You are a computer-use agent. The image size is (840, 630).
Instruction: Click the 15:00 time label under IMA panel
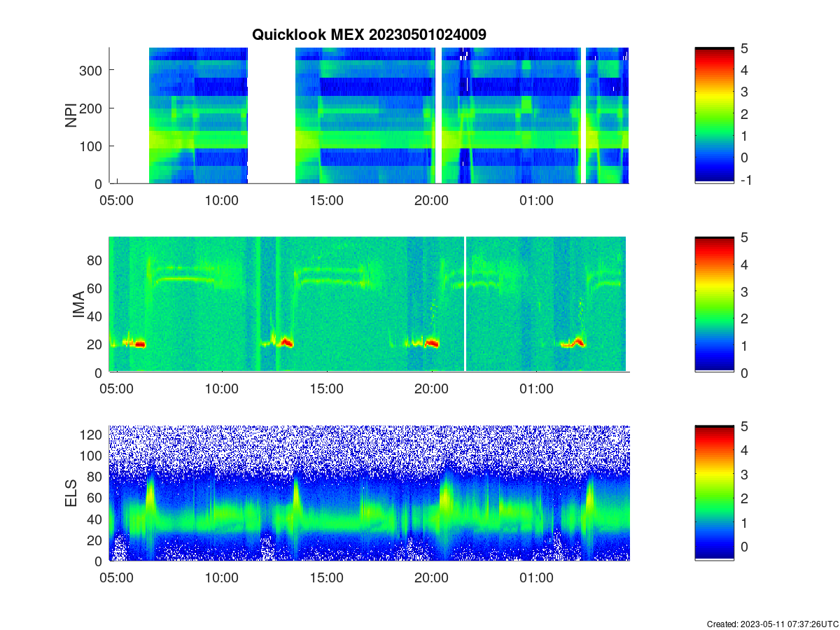pyautogui.click(x=327, y=389)
